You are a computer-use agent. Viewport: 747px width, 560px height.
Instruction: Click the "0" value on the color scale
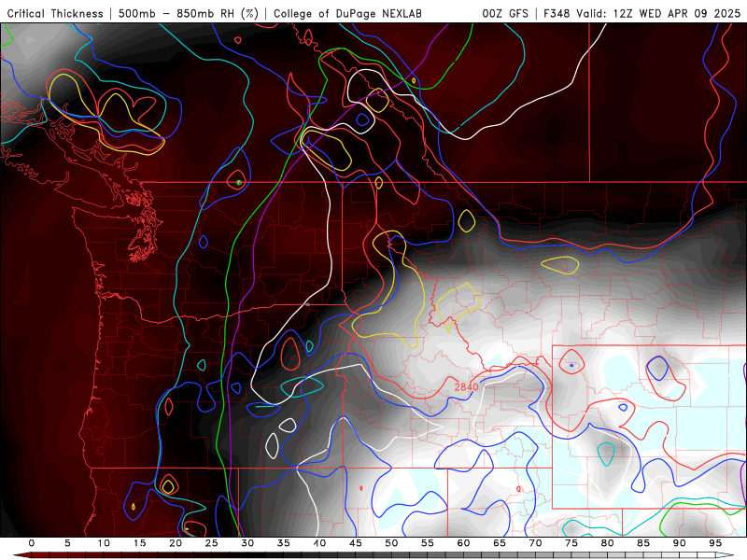[32, 543]
